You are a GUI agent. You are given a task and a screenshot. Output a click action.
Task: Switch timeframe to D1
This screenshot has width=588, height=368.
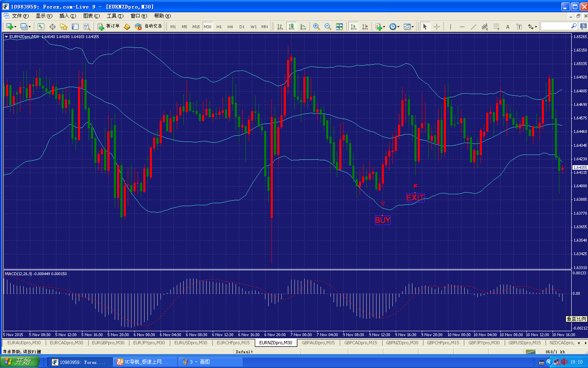pyautogui.click(x=242, y=27)
